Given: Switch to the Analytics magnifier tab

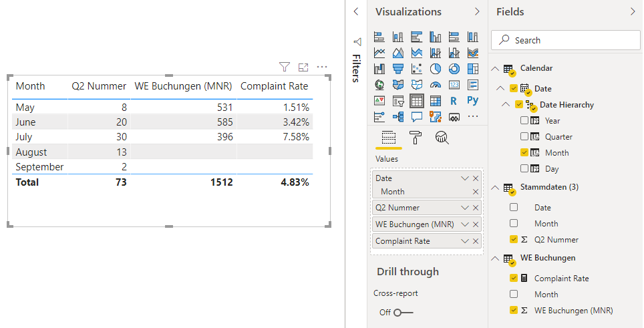Looking at the screenshot, I should [x=442, y=138].
